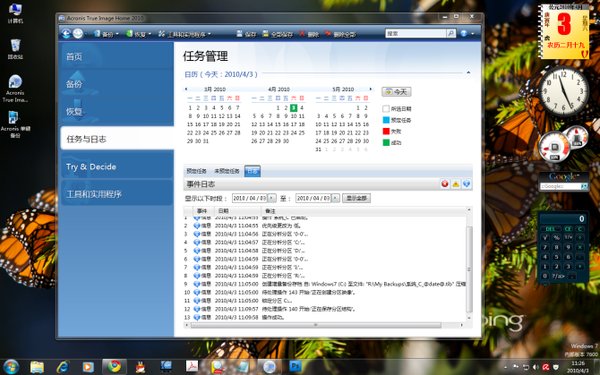The width and height of the screenshot is (600, 375).
Task: Expand the arrow next to the help icon
Action: point(473,34)
